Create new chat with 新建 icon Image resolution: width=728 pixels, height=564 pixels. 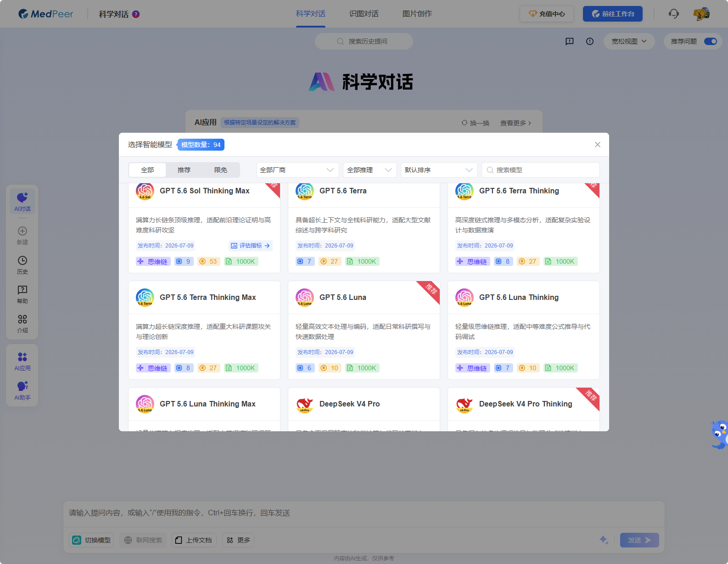[22, 236]
